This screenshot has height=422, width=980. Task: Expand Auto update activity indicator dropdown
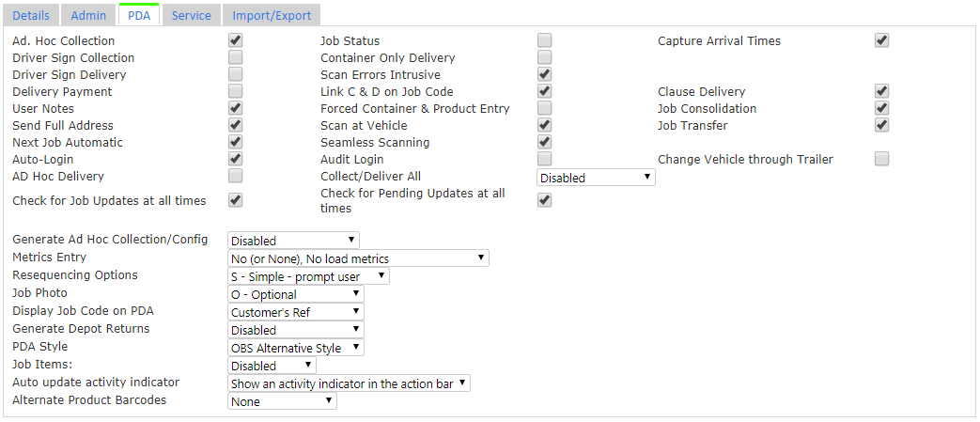pos(349,383)
